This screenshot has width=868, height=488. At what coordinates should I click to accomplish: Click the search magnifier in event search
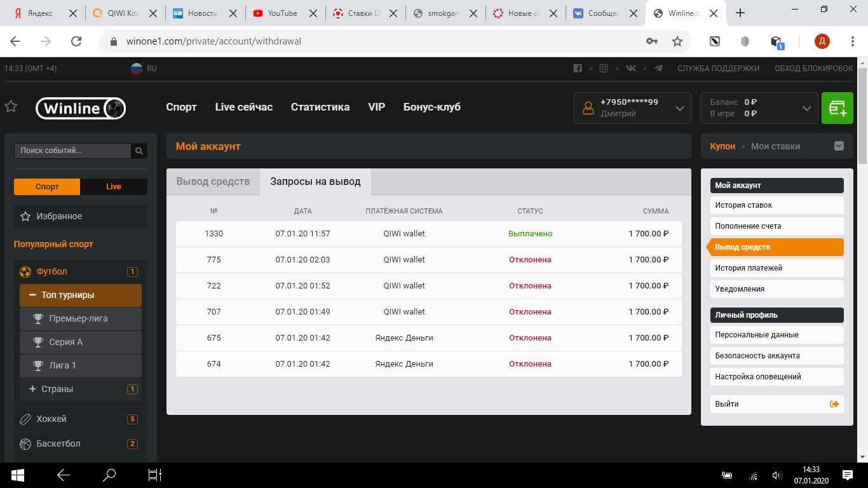pyautogui.click(x=139, y=151)
